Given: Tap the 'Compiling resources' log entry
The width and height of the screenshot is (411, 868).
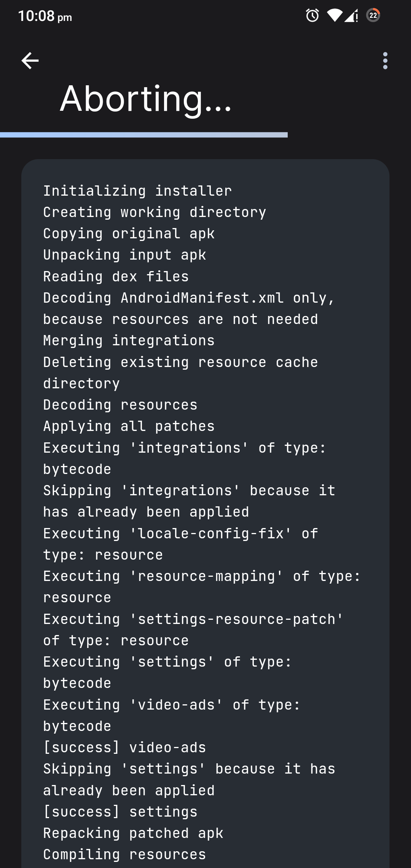Looking at the screenshot, I should click(x=124, y=854).
